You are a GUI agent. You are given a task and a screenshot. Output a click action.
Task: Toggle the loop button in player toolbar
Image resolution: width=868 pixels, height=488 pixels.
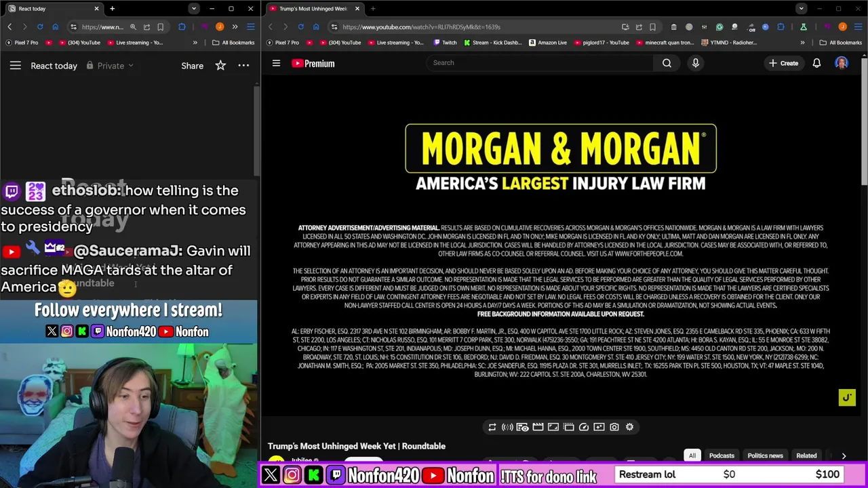(492, 427)
